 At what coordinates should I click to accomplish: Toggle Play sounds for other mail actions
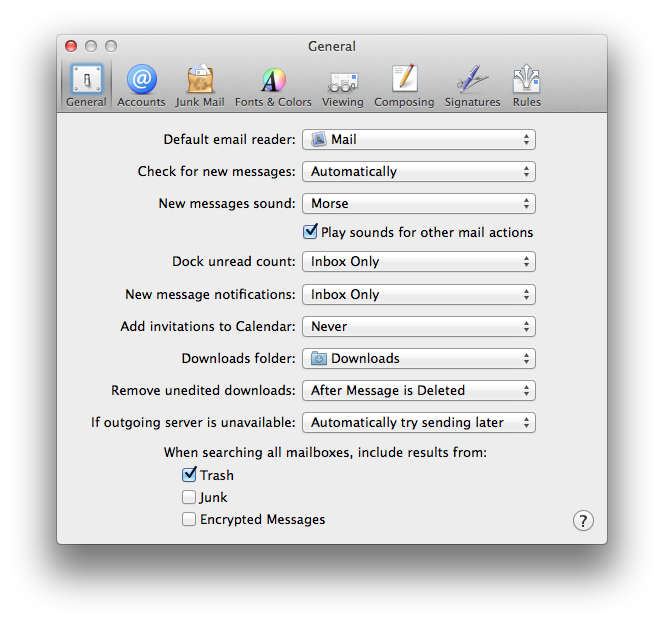[310, 232]
